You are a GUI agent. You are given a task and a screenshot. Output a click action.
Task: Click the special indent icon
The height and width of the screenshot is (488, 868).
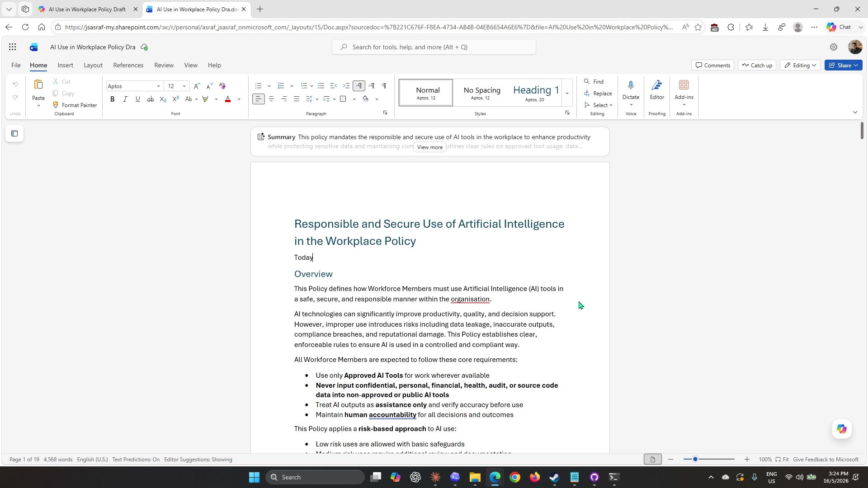[326, 99]
